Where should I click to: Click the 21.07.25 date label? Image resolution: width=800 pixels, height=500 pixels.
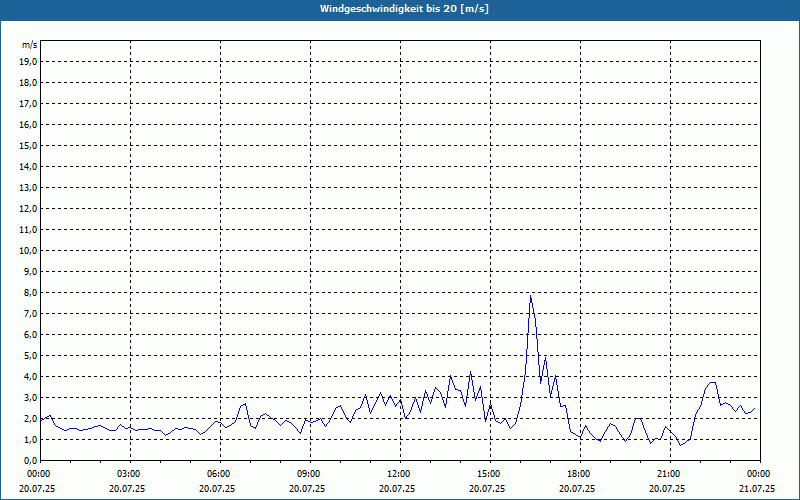pos(757,488)
